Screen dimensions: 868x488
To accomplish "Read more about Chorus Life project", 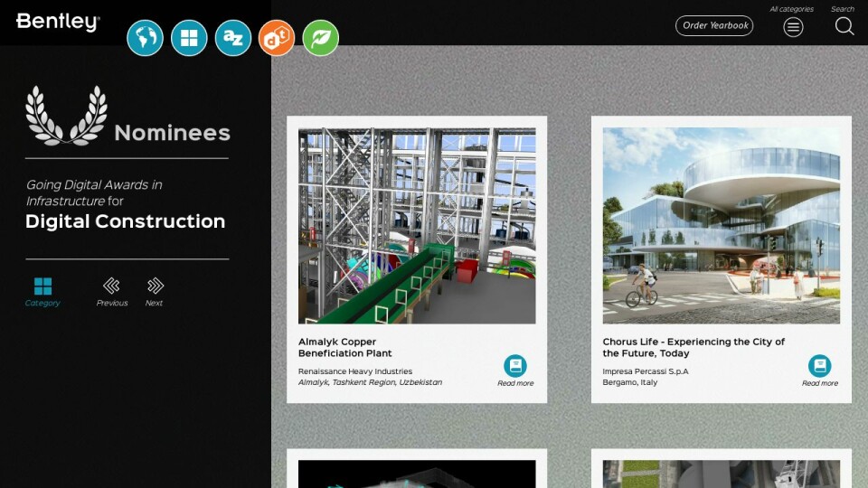I will 820,366.
